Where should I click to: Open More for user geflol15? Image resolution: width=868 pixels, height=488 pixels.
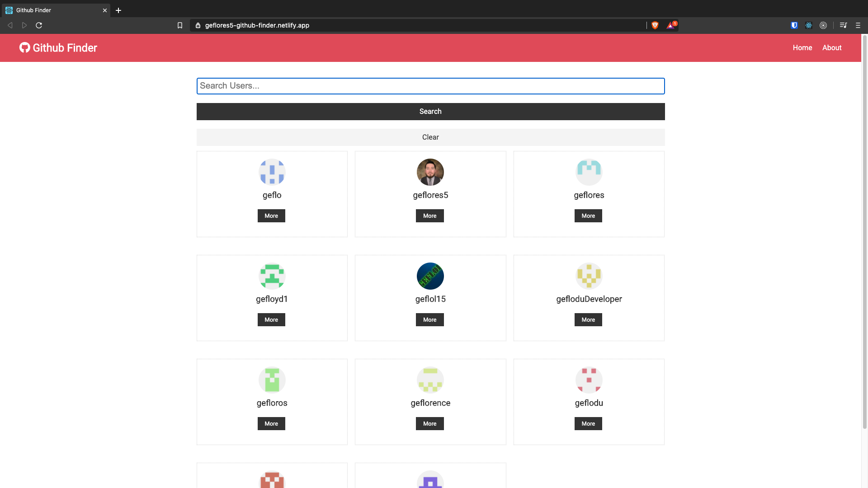[x=429, y=319]
